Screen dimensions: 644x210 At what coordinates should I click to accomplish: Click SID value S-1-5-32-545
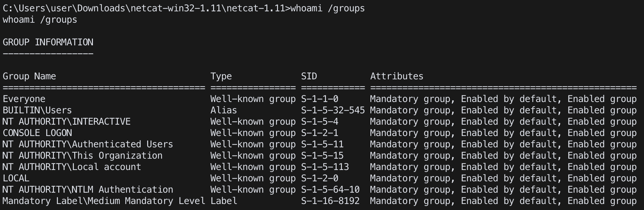333,110
